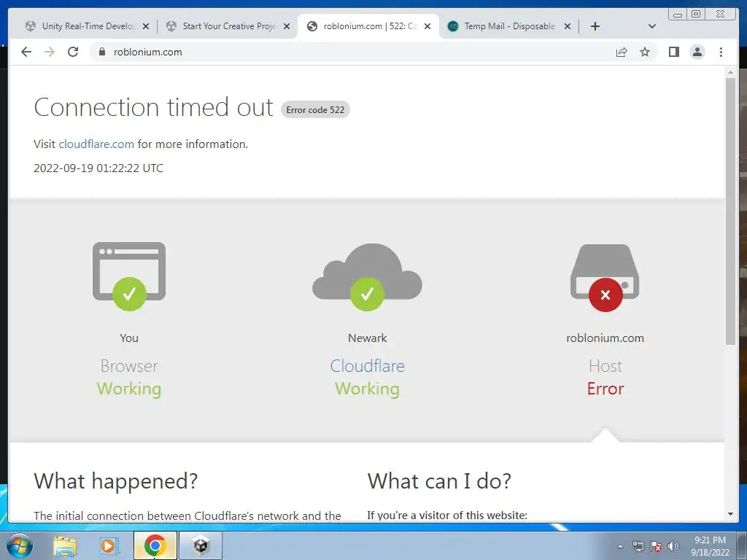This screenshot has width=747, height=560.
Task: Click the network tray icon
Action: point(638,546)
